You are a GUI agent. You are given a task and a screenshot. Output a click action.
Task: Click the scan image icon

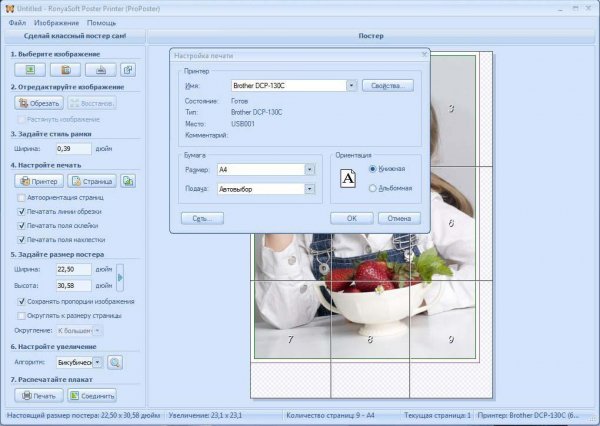[99, 69]
